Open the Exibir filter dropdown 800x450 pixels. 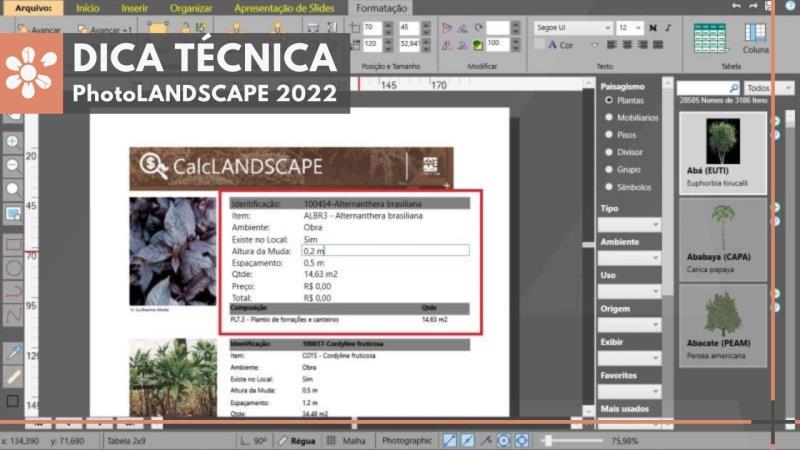click(629, 358)
